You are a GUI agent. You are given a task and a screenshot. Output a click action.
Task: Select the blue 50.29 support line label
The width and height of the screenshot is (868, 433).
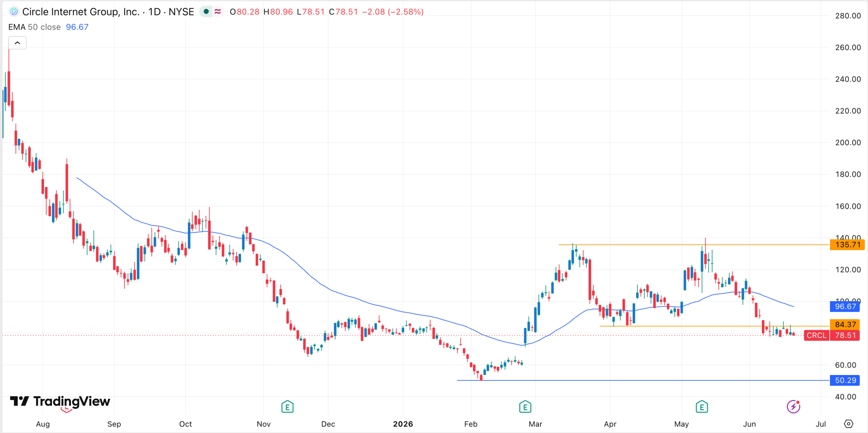(845, 380)
